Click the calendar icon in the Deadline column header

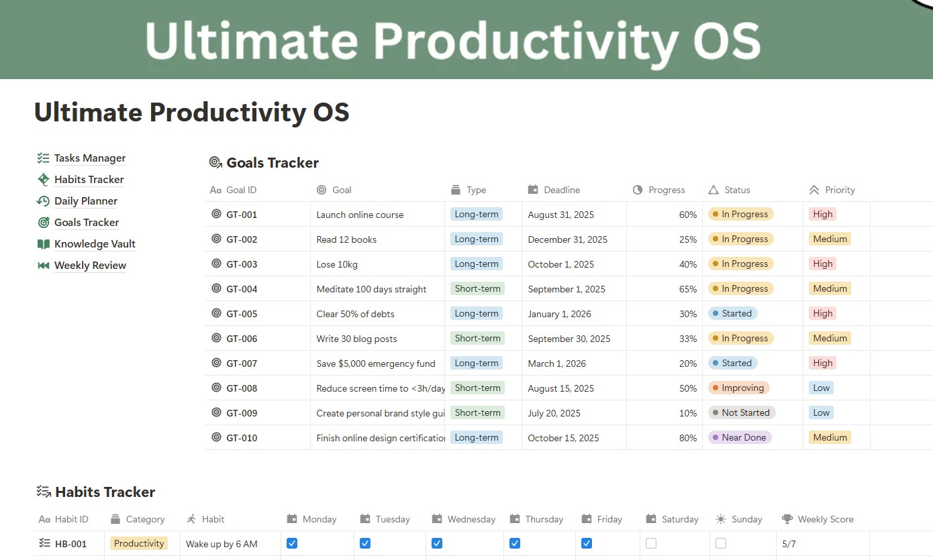[x=533, y=190]
